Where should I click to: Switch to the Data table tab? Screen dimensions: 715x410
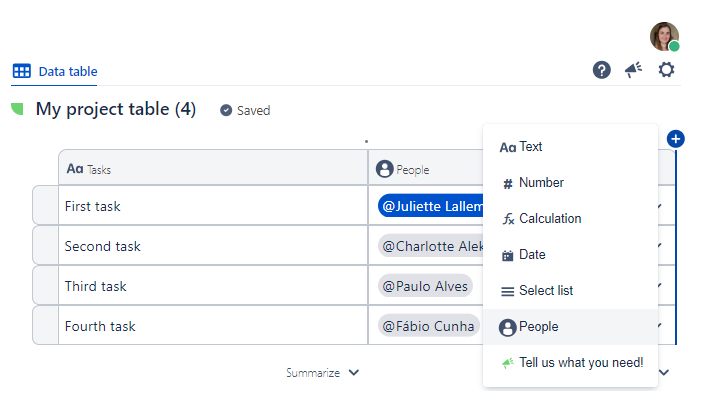coord(55,71)
